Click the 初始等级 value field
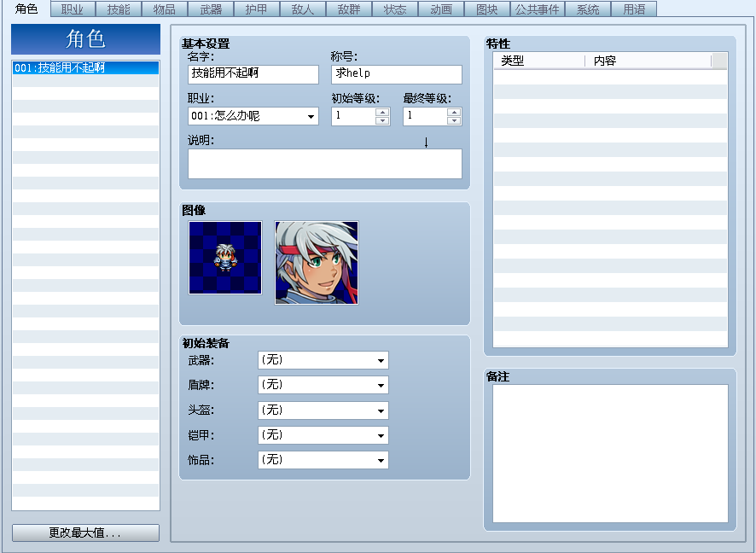 pos(354,116)
